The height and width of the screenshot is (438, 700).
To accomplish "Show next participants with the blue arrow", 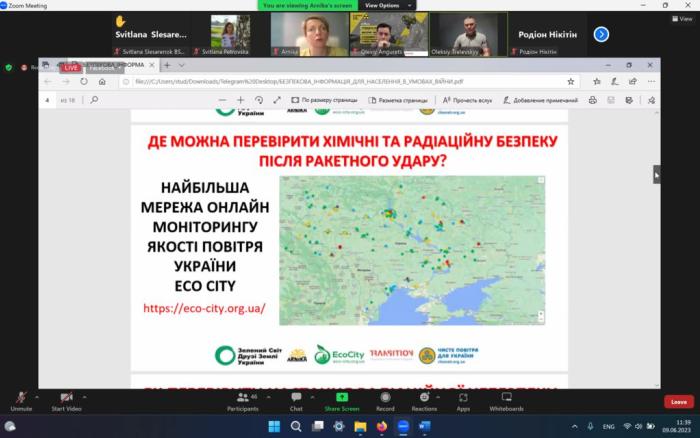I will (601, 34).
